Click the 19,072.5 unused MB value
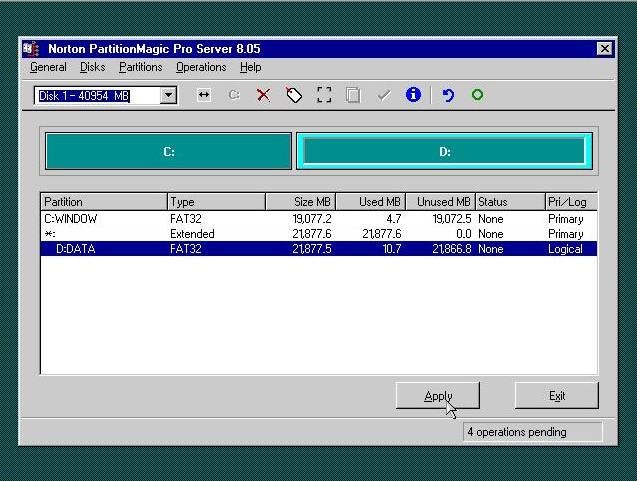Viewport: 637px width, 481px height. 452,219
